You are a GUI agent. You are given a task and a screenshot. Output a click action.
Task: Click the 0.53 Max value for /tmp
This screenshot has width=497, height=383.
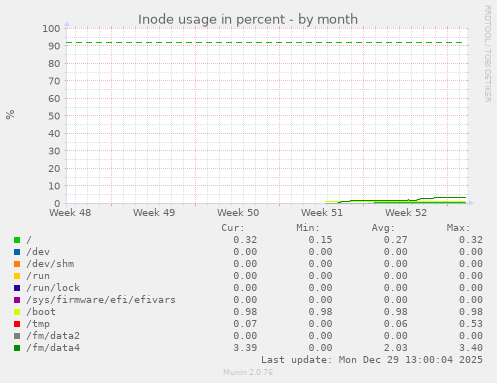471,324
